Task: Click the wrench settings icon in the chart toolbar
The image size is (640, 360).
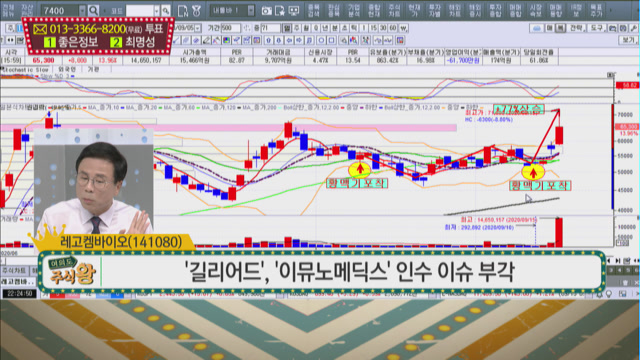Action: point(633,28)
